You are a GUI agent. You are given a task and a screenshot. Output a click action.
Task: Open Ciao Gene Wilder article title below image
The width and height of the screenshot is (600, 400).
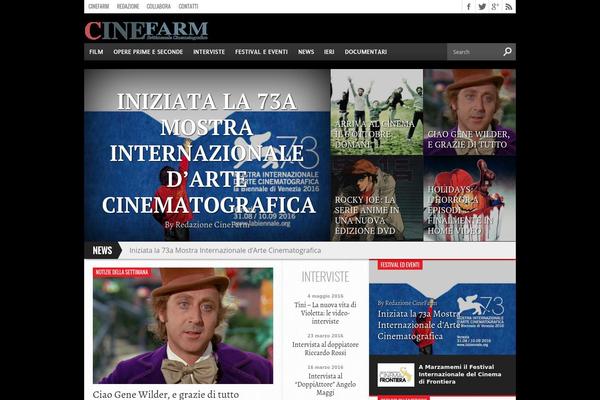click(x=166, y=394)
